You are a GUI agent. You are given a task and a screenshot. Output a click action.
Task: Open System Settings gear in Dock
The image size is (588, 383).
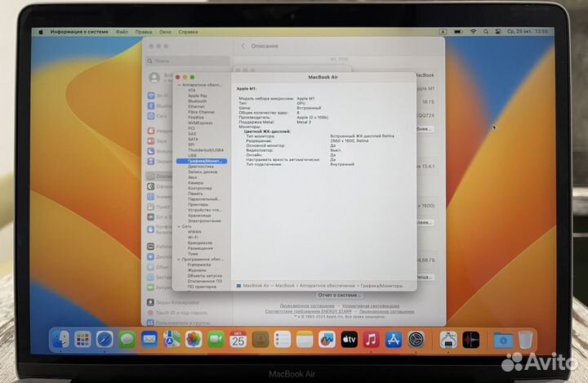click(416, 340)
